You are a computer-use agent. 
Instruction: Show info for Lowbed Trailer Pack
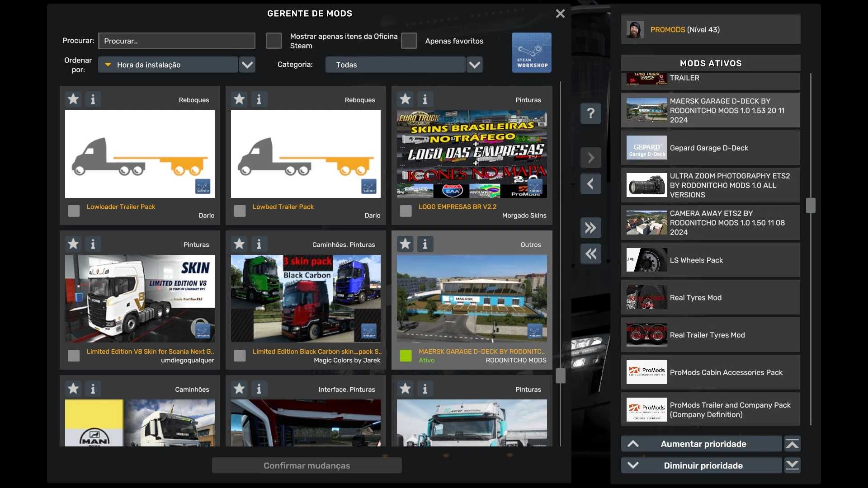point(259,99)
